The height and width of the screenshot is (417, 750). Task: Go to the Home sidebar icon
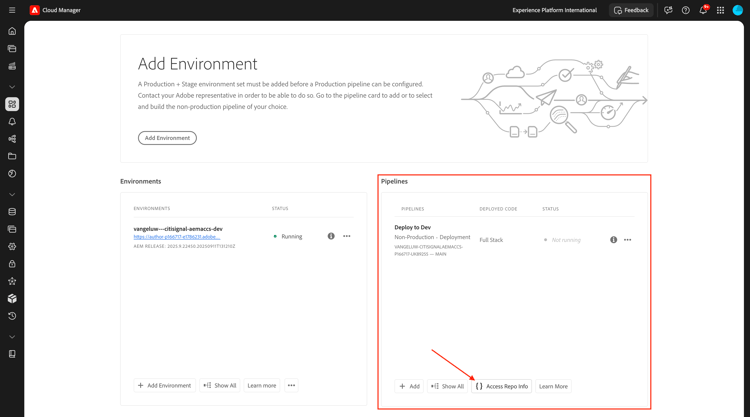(x=12, y=31)
